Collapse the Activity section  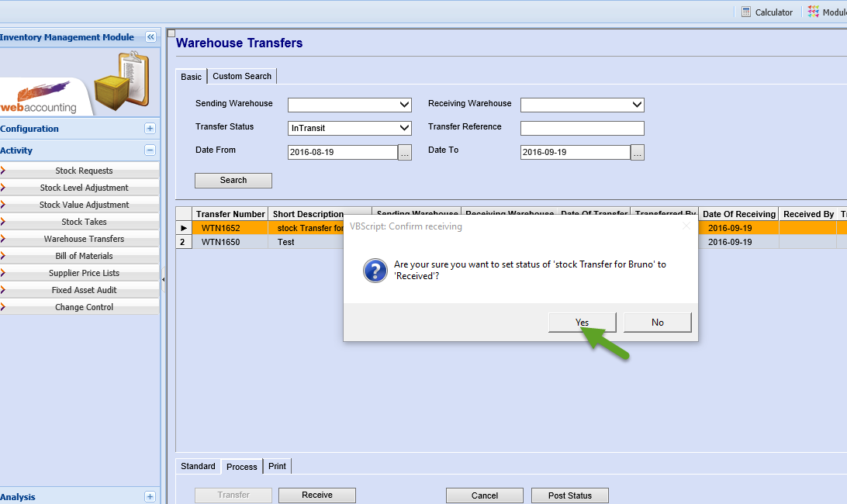tap(150, 150)
